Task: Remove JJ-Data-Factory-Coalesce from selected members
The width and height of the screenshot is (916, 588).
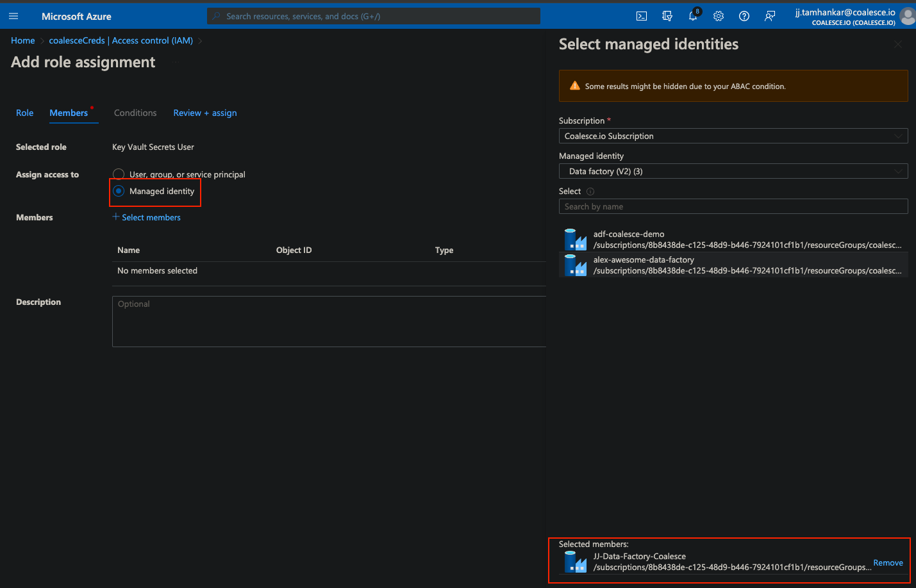Action: (888, 562)
